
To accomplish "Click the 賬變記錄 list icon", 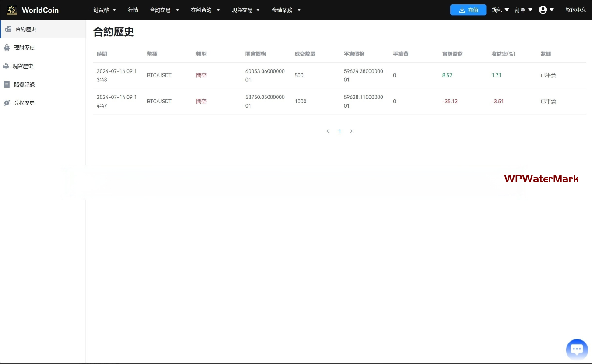I will pyautogui.click(x=7, y=84).
